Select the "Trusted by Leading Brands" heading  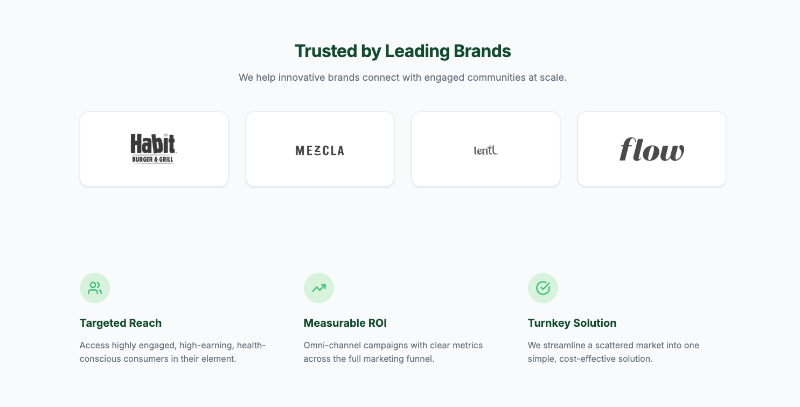[403, 51]
